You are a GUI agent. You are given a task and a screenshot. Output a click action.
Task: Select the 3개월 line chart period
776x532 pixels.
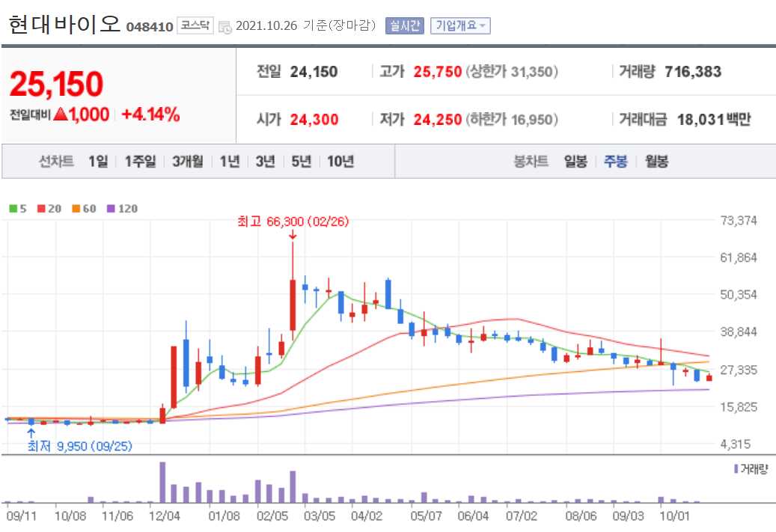[x=188, y=162]
